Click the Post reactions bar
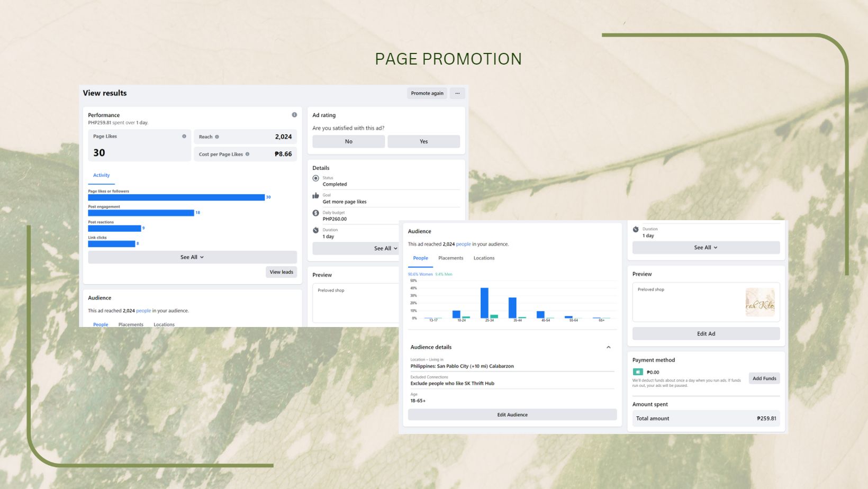The width and height of the screenshot is (868, 489). point(115,229)
